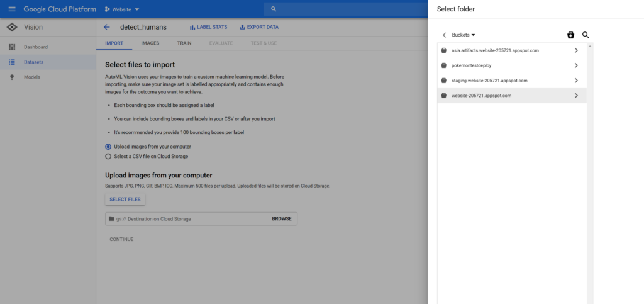The width and height of the screenshot is (644, 304).
Task: Open Models in the sidebar
Action: (48, 77)
